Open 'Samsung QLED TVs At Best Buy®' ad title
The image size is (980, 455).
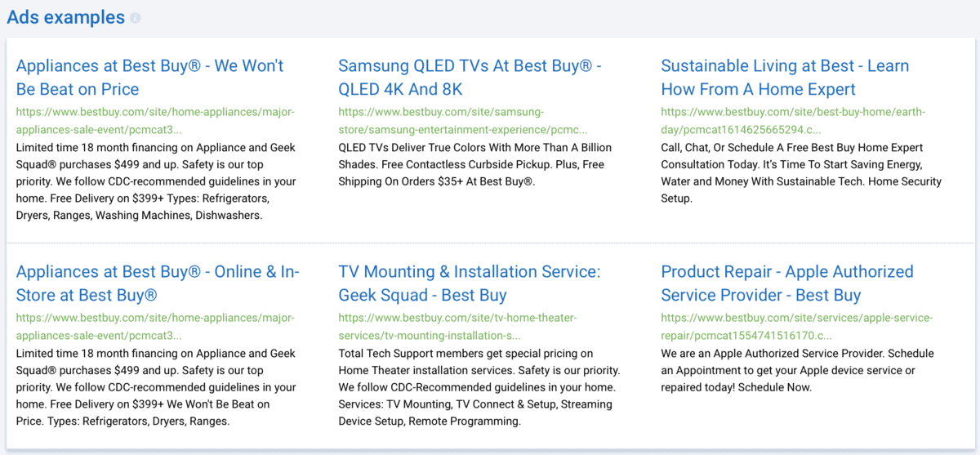click(x=470, y=78)
